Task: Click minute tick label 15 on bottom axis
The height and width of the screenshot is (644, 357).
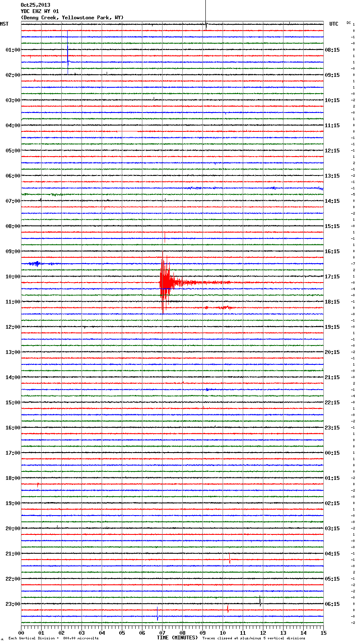Action: click(323, 633)
